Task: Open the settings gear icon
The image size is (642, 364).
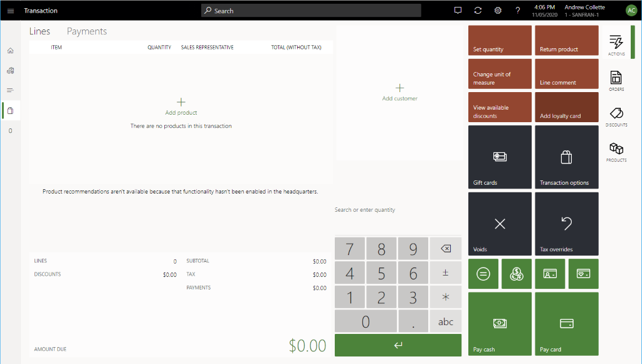Action: pos(498,11)
